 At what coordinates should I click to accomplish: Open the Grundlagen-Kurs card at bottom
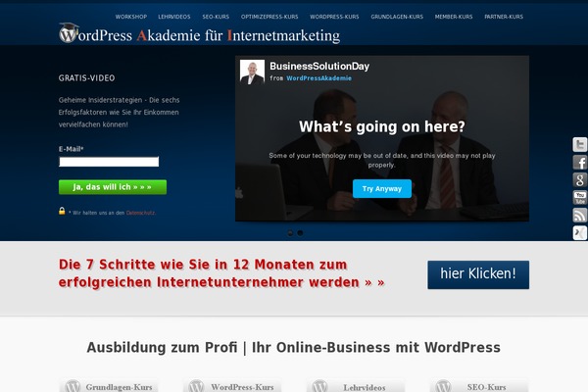pos(109,386)
